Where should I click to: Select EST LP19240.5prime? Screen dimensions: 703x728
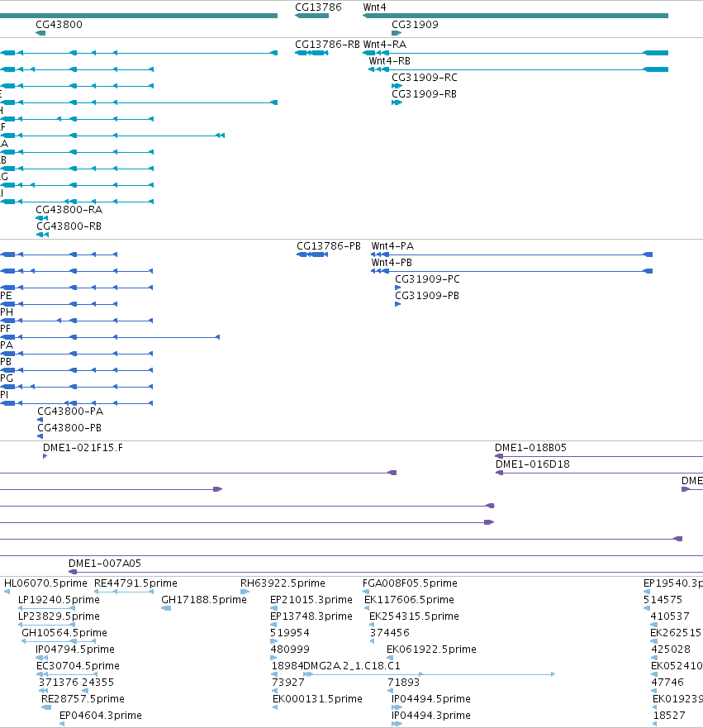click(59, 600)
